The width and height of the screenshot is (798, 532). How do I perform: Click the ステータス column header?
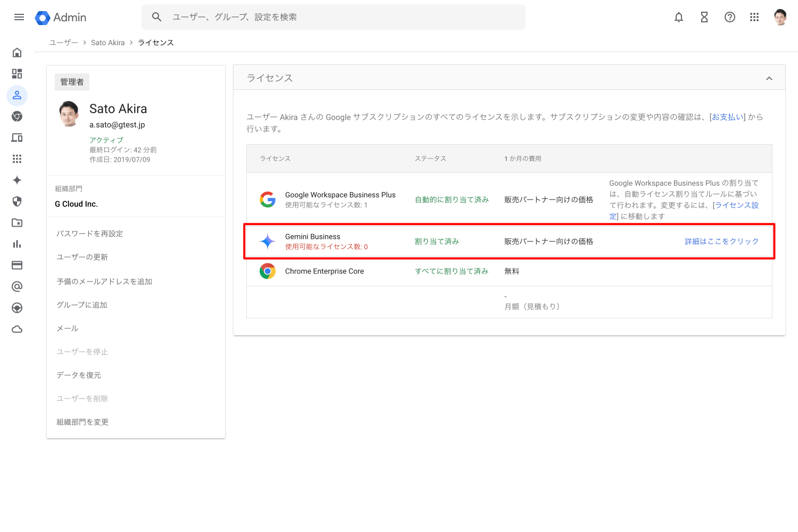(x=430, y=159)
